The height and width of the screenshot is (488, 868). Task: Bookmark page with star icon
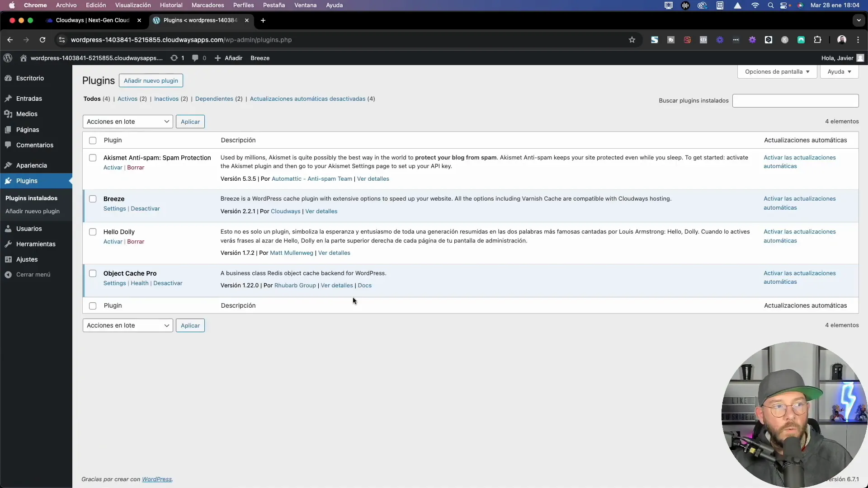coord(632,40)
